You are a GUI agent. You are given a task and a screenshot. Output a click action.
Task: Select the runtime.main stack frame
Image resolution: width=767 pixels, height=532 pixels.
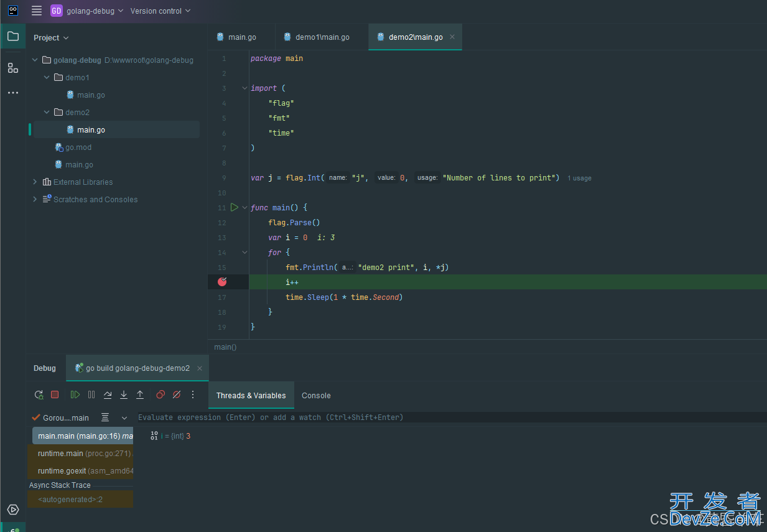pyautogui.click(x=80, y=454)
